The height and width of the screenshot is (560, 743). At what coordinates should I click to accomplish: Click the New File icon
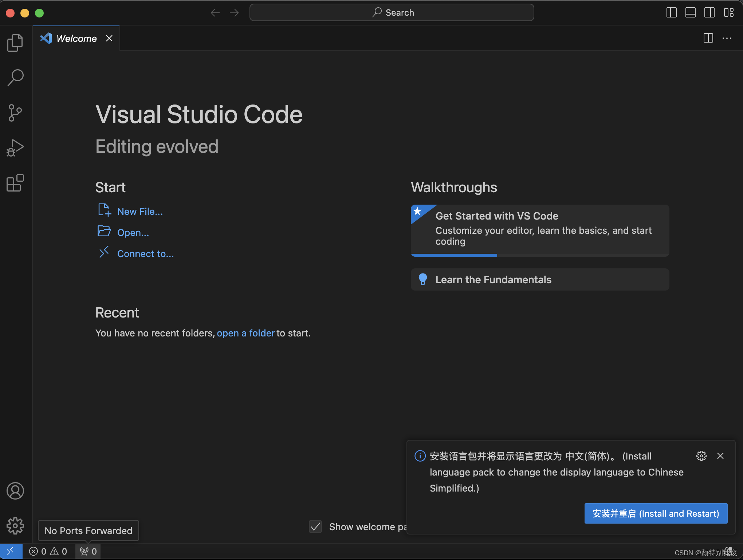104,210
